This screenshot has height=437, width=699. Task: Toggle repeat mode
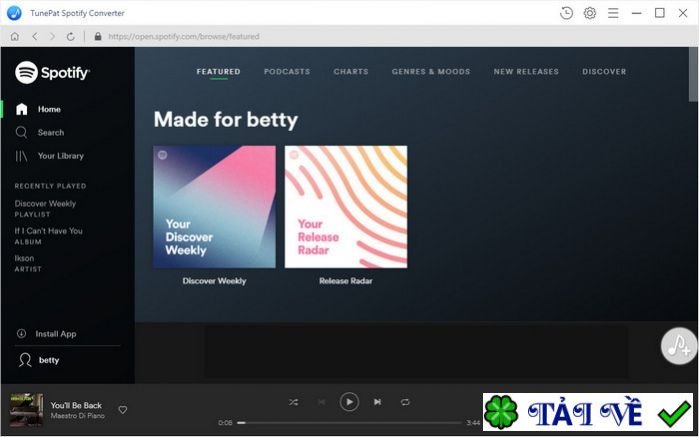[405, 402]
